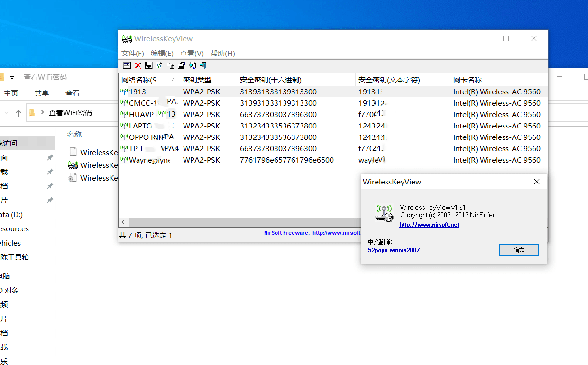Click the hex key in the LAPTC row
588x365 pixels.
(x=278, y=126)
